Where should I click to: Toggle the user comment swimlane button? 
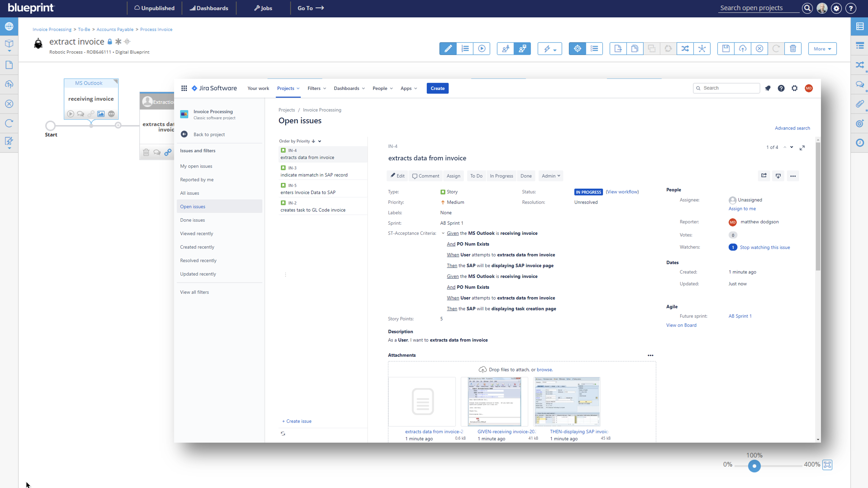(x=506, y=49)
